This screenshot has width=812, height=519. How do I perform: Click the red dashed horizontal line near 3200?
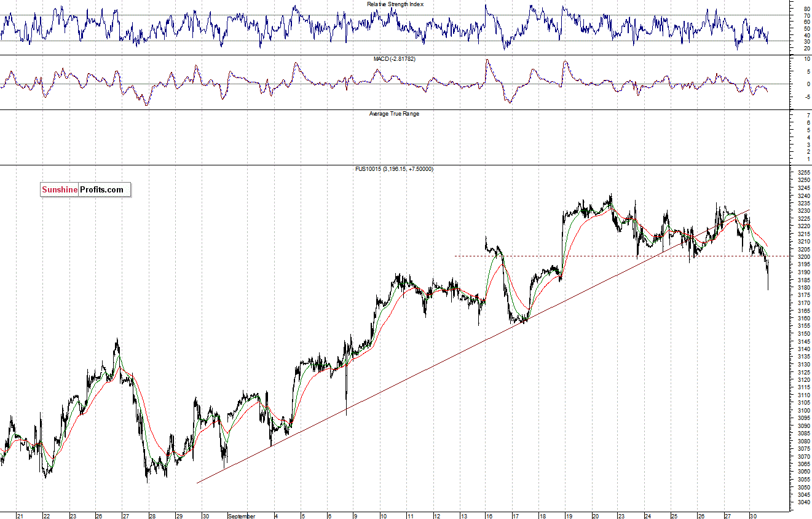(x=621, y=256)
